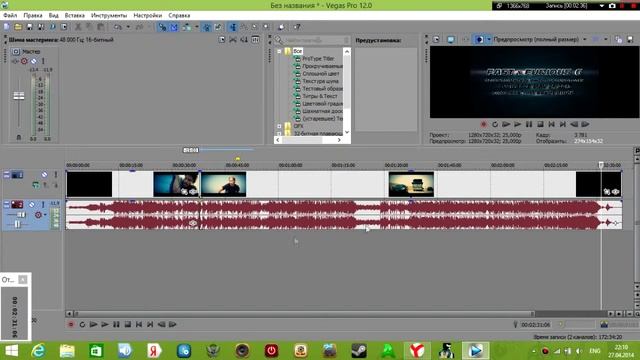Select the cars clip on the video track

411,184
